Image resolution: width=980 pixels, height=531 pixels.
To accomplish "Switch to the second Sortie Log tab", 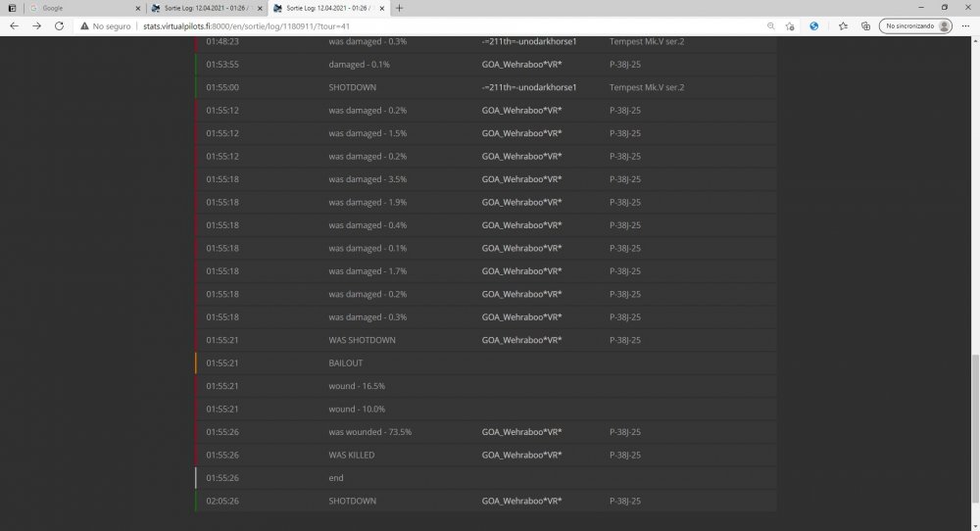I will point(328,8).
